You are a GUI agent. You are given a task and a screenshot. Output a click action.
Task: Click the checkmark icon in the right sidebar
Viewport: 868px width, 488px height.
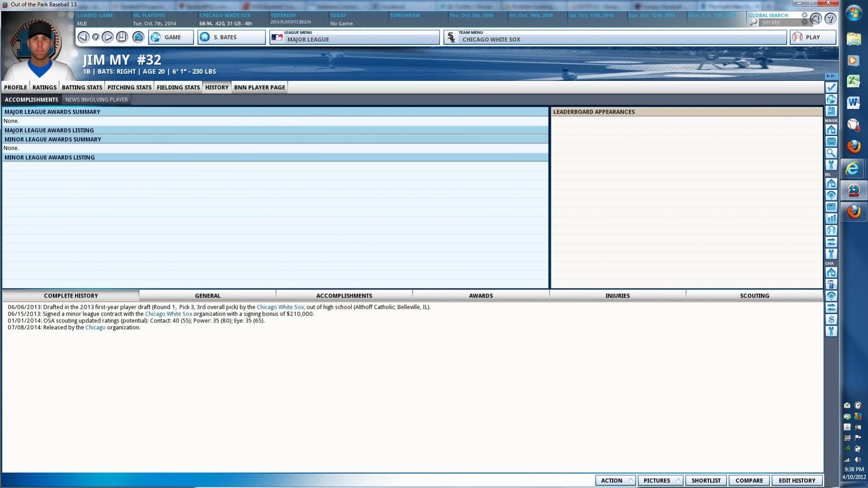point(831,88)
